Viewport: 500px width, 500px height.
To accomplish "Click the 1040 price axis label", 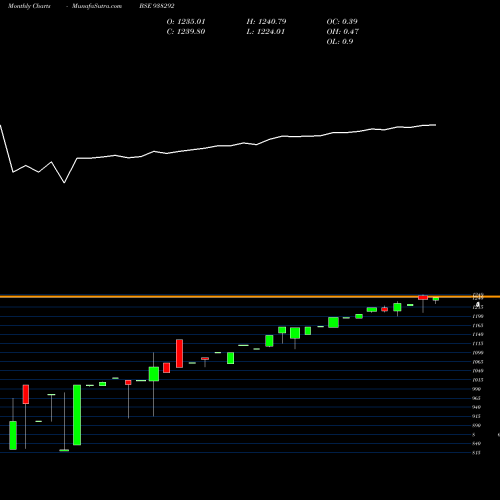I will pyautogui.click(x=478, y=371).
